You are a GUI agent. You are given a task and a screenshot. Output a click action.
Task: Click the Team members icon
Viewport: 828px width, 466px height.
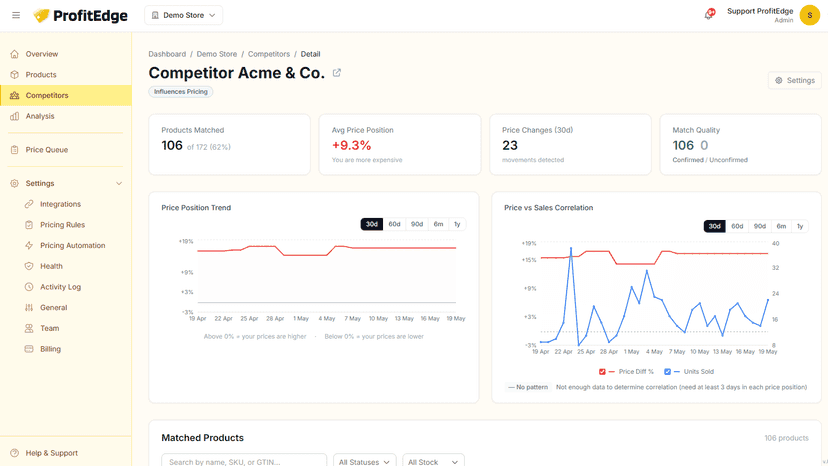point(29,328)
